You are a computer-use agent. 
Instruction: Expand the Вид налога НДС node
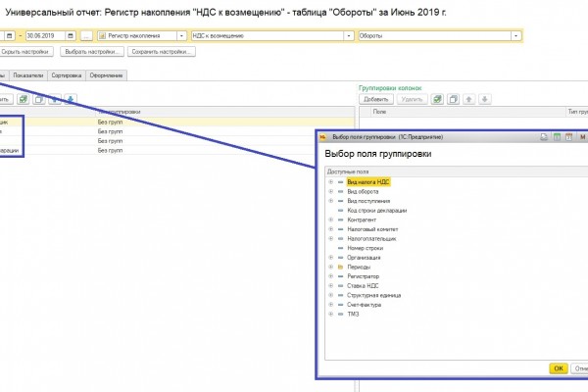331,182
